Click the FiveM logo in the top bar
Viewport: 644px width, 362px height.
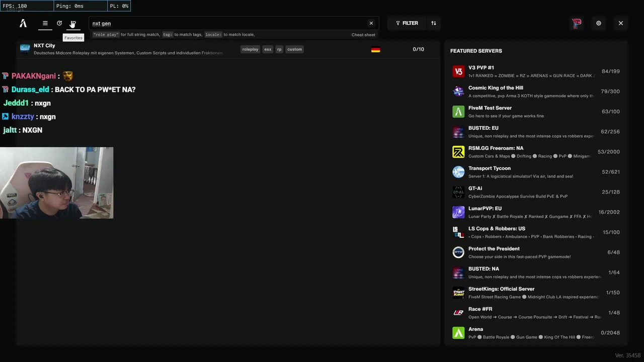[23, 23]
